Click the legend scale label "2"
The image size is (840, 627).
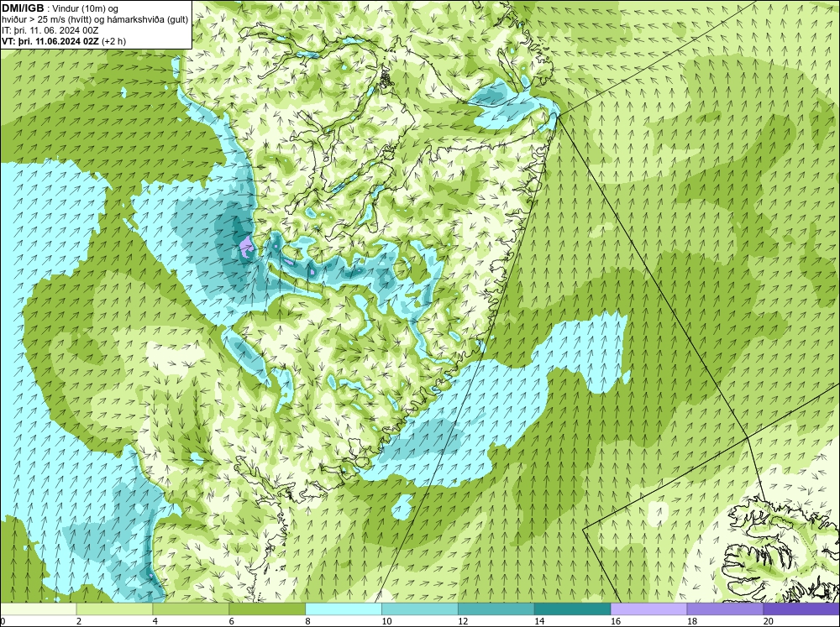pyautogui.click(x=79, y=621)
